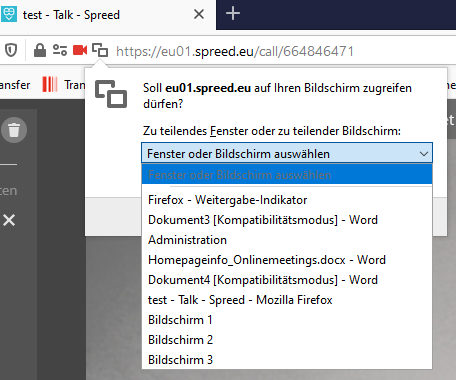Close the test - Talk - Spreed tab
This screenshot has width=456, height=380.
point(199,14)
